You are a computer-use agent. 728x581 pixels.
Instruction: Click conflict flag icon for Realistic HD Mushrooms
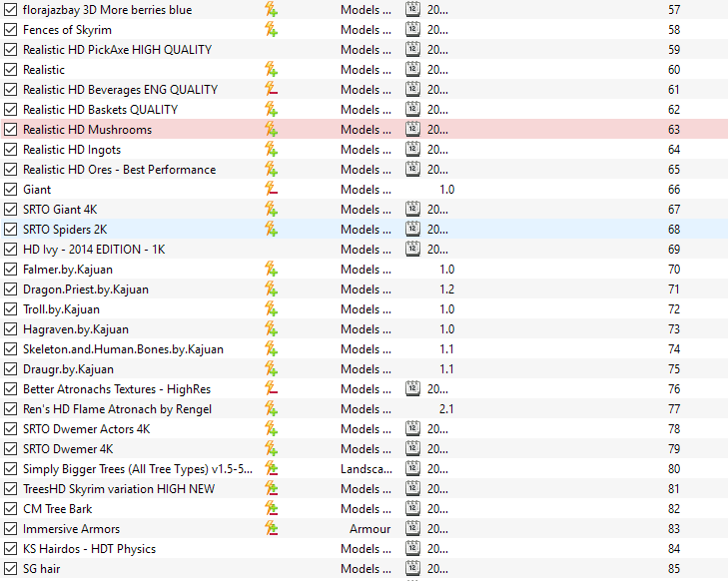271,130
